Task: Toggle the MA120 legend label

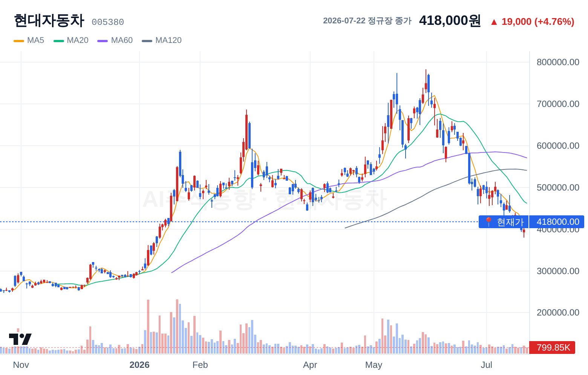Action: [x=168, y=40]
